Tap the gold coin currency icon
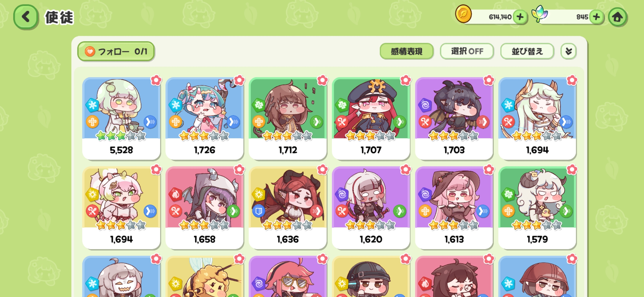644x297 pixels. (463, 14)
